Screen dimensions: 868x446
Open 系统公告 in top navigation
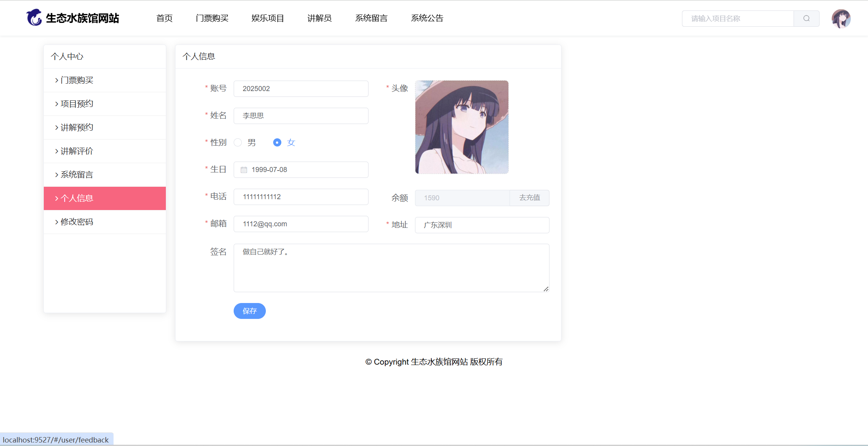[427, 18]
